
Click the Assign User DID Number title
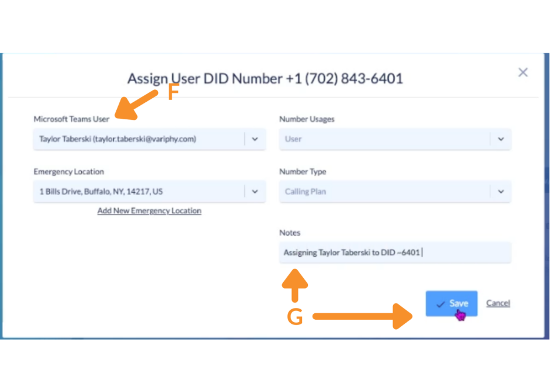265,79
